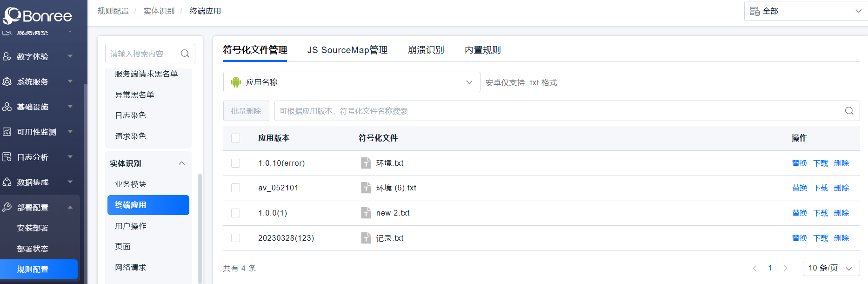Open the 10 条/页 page size dropdown

click(831, 268)
